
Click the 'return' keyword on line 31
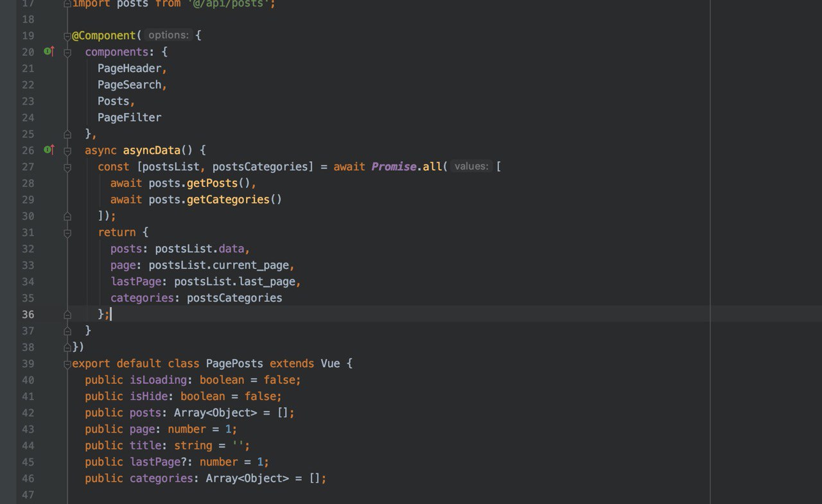tap(117, 232)
